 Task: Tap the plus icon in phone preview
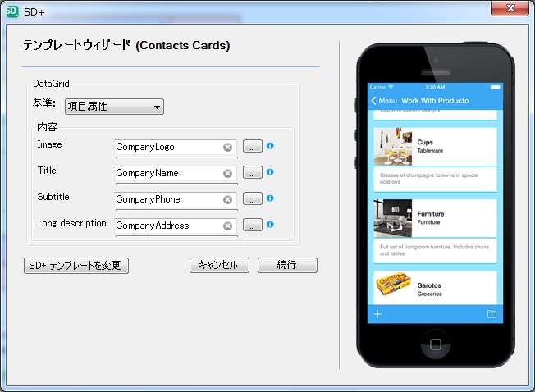tap(377, 314)
